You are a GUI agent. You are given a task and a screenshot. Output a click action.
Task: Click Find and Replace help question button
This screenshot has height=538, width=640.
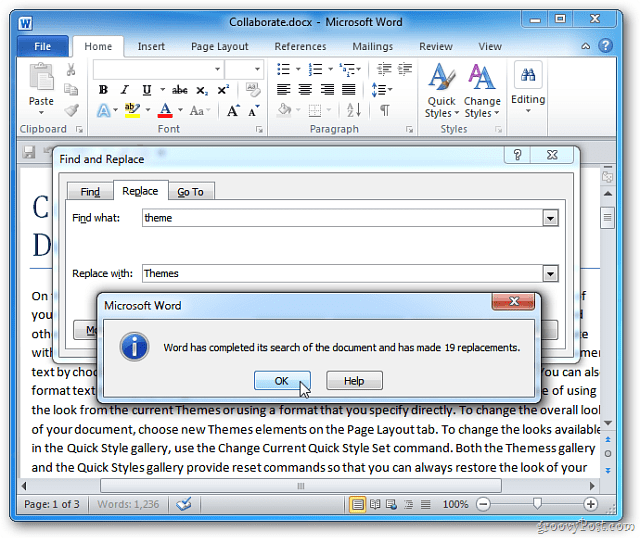[x=517, y=155]
